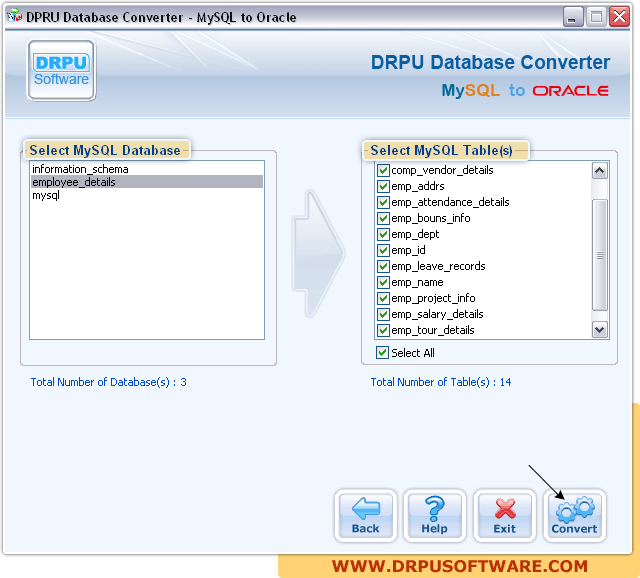Click the emp_project_info table name
Screen dimensions: 640x578
coord(433,298)
